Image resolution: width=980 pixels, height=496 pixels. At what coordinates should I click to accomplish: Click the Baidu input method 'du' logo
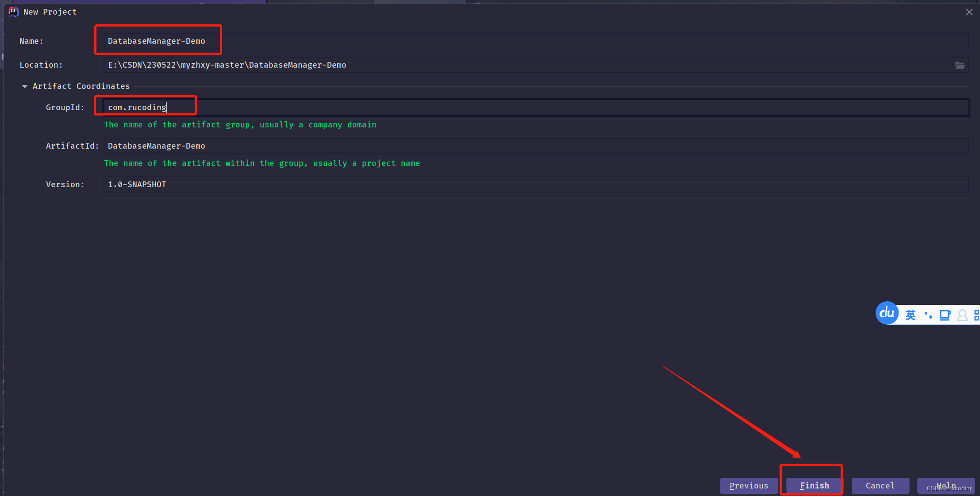887,313
